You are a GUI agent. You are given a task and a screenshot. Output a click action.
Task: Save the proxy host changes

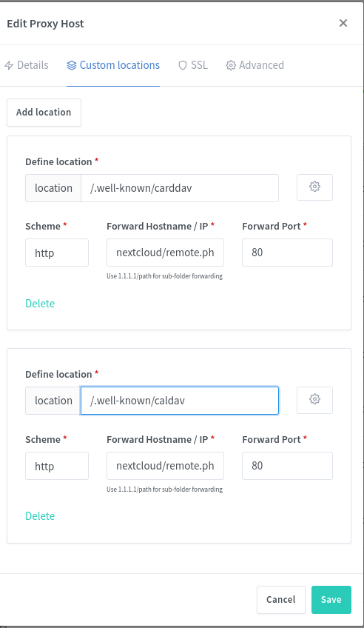(x=331, y=600)
